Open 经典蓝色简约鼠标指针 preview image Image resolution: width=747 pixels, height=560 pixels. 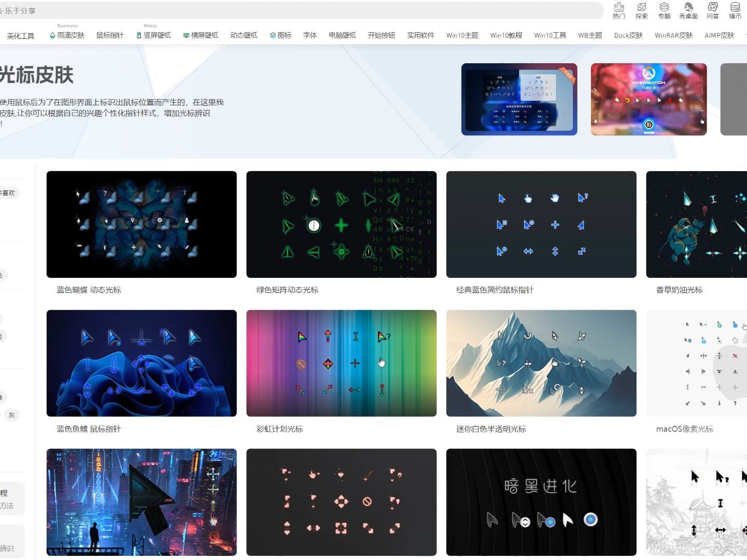pos(541,225)
